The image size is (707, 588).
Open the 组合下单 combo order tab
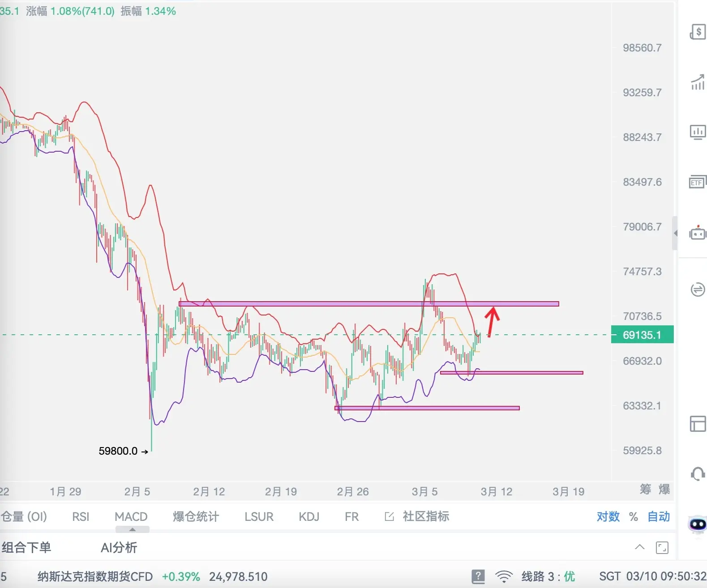pyautogui.click(x=26, y=547)
